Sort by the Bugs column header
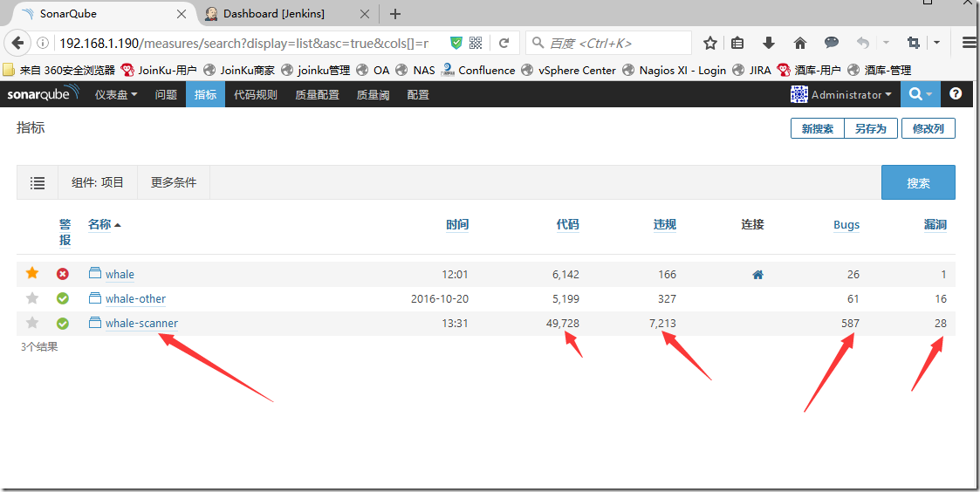The width and height of the screenshot is (980, 492). tap(846, 225)
